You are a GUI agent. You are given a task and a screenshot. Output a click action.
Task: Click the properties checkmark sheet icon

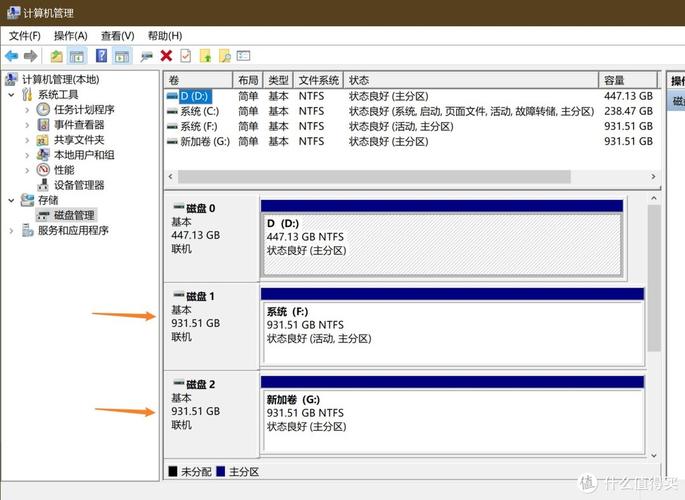point(186,56)
